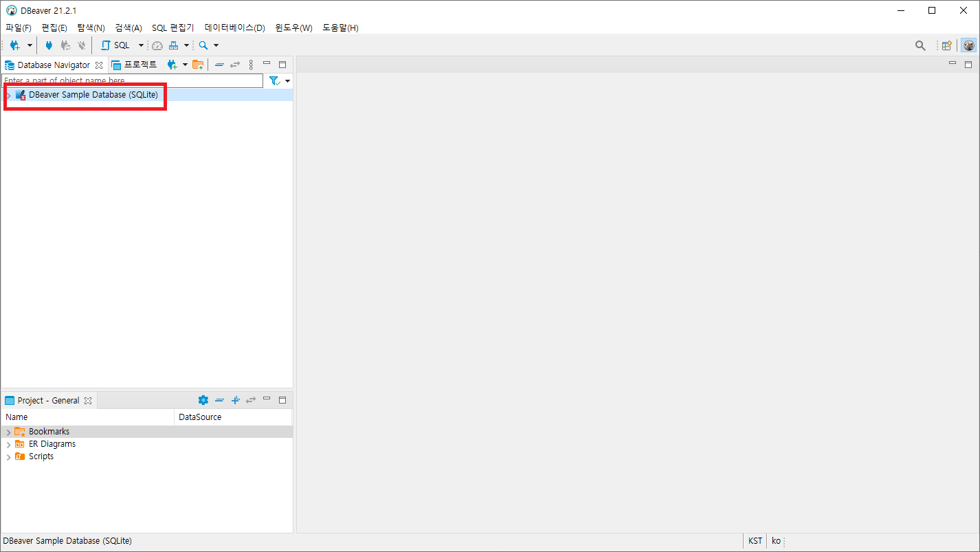Minimize the Project - General panel
Viewport: 980px width, 552px height.
(x=267, y=399)
